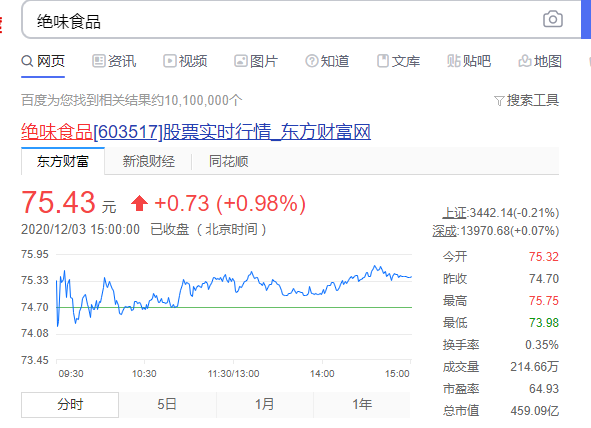The image size is (591, 428).
Task: Open the 上证 index link
Action: click(x=455, y=213)
